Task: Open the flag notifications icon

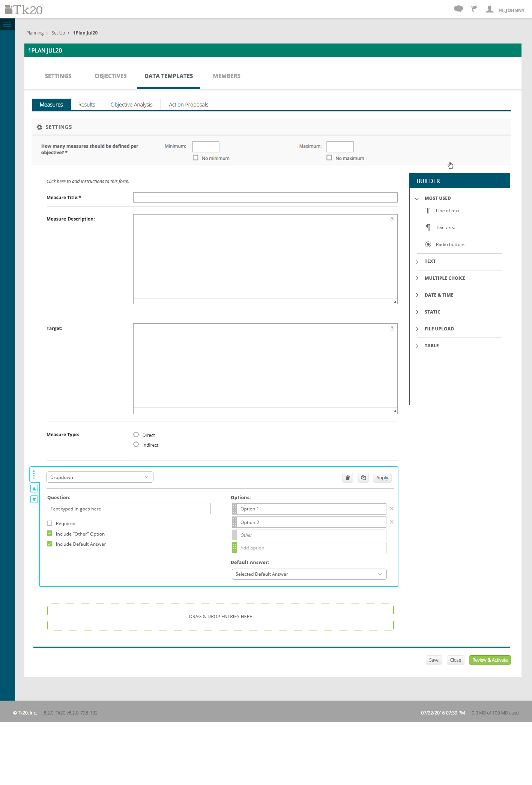Action: (x=474, y=9)
